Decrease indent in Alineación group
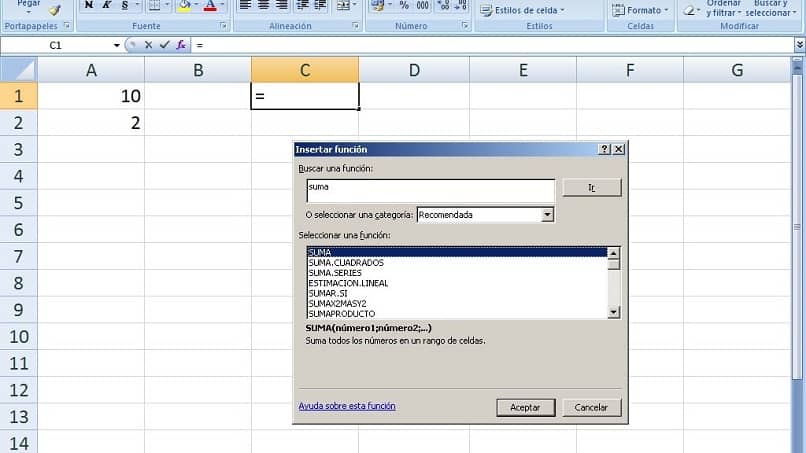Screen dimensions: 806x453 click(x=302, y=5)
